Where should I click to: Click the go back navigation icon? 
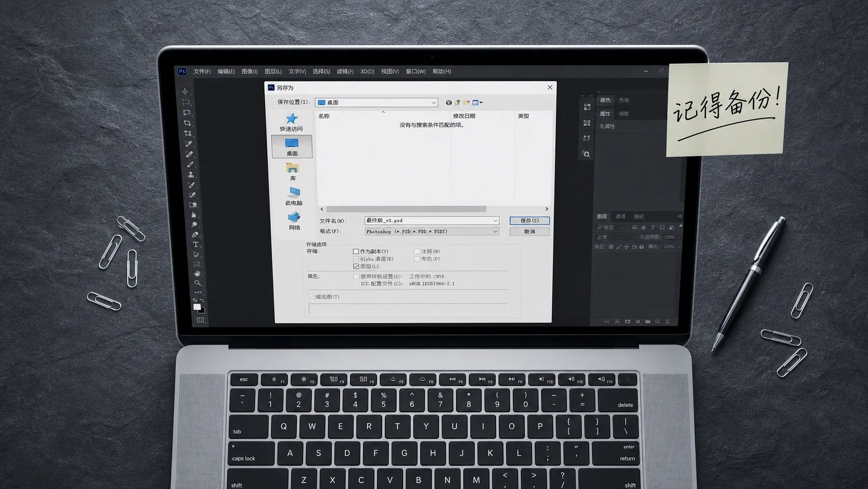pos(449,102)
